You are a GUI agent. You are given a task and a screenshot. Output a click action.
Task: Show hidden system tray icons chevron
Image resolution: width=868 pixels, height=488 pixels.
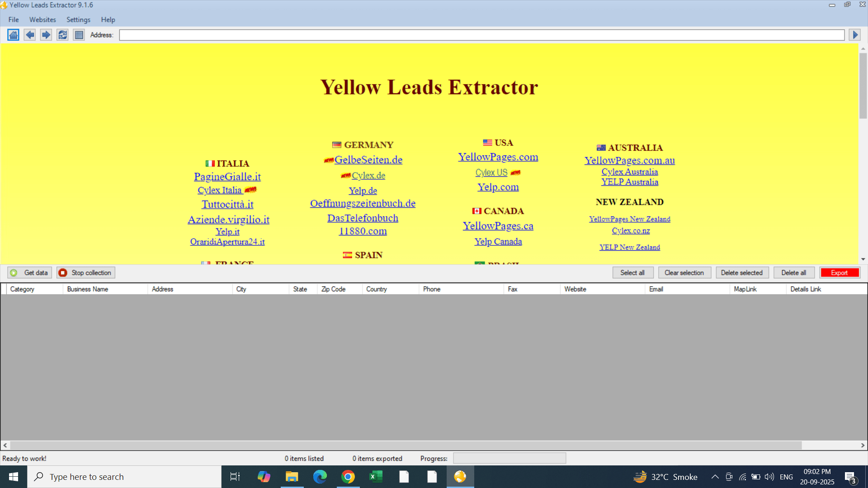(715, 477)
